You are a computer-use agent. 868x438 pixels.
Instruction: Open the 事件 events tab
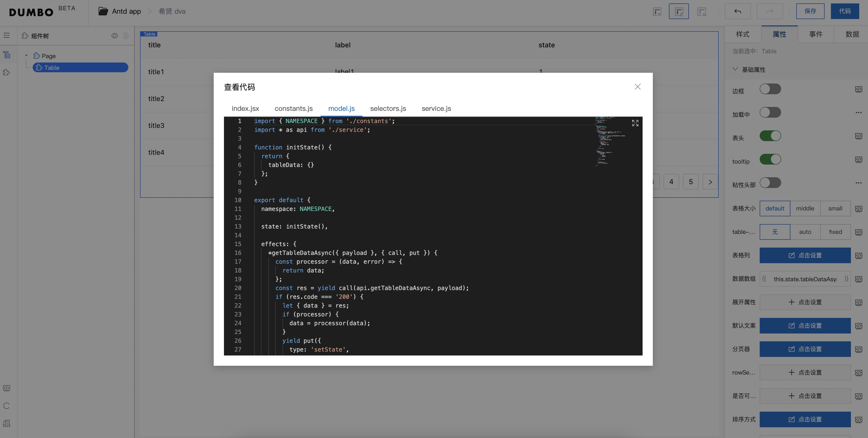tap(816, 34)
